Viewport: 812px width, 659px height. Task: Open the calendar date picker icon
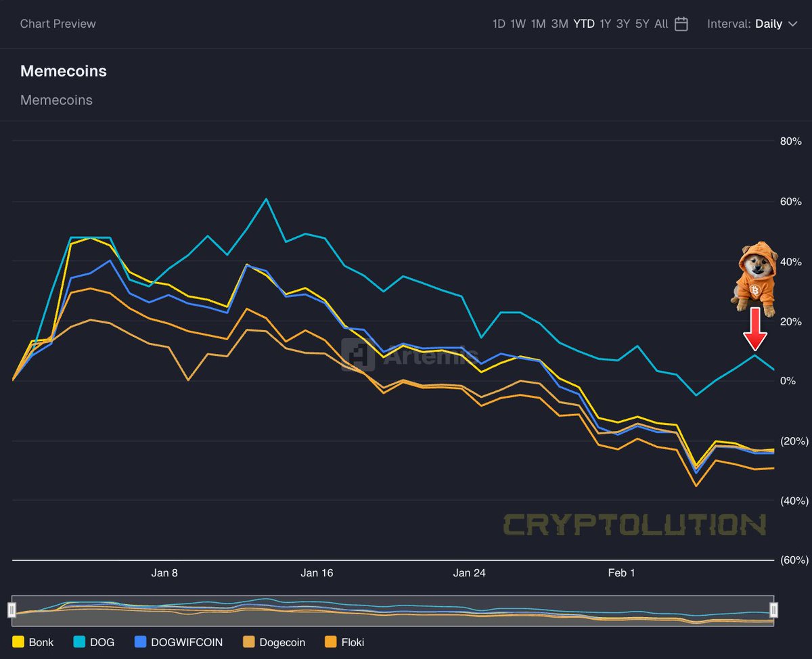[680, 24]
